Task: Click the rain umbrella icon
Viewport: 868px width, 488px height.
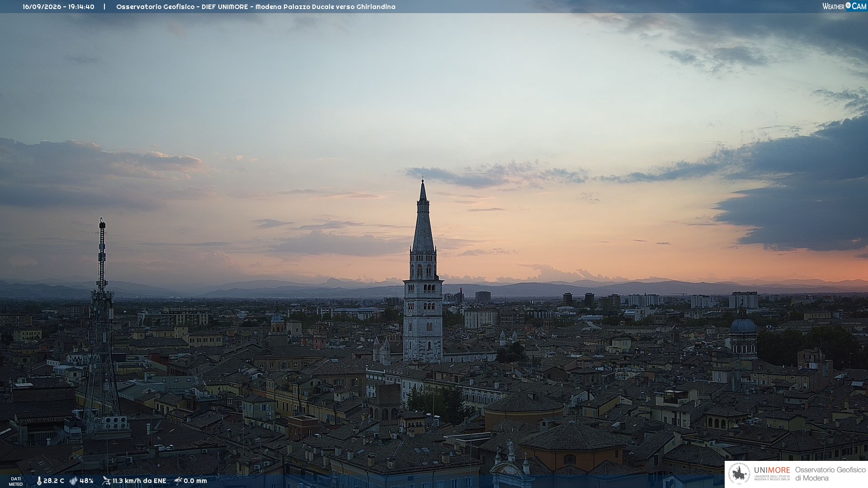Action: point(178,481)
